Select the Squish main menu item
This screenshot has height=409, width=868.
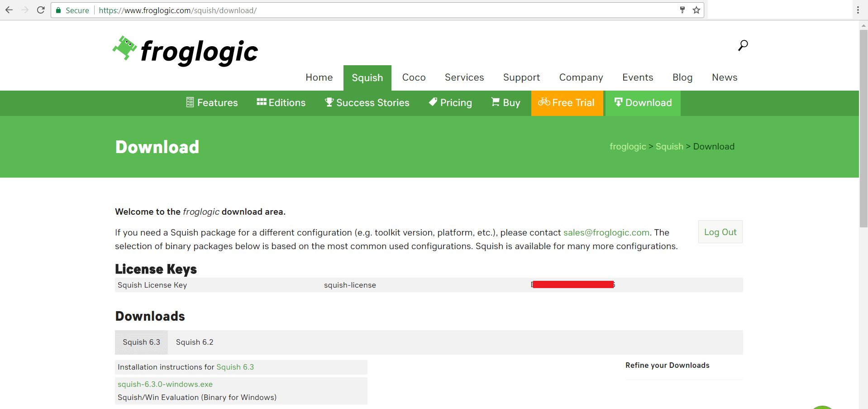(x=367, y=78)
